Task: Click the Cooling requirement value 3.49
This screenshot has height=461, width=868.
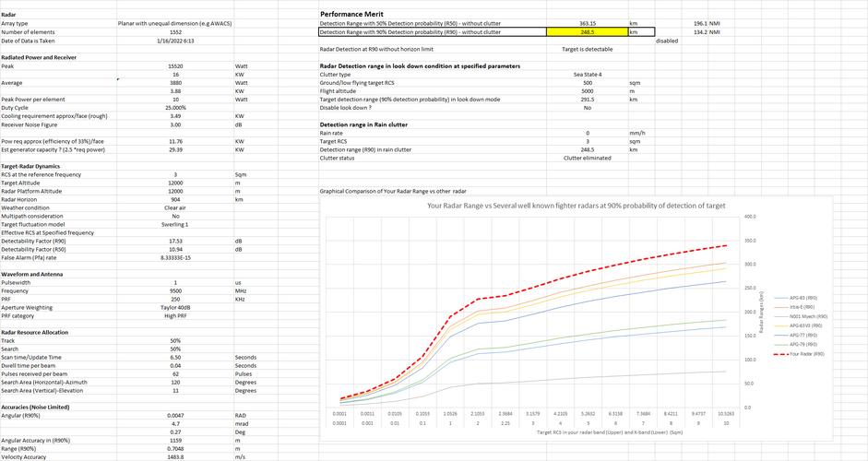Action: pyautogui.click(x=175, y=116)
